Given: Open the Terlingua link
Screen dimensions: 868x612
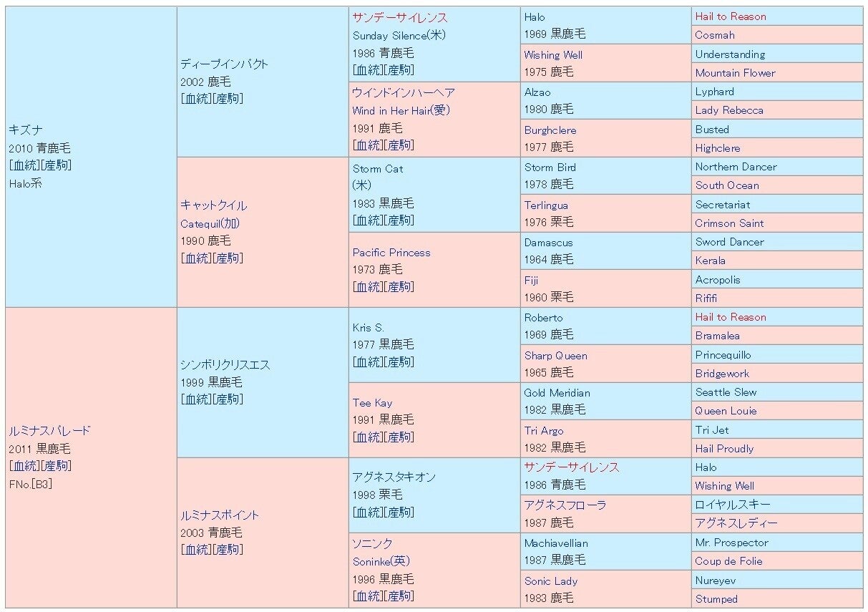Looking at the screenshot, I should pyautogui.click(x=545, y=205).
